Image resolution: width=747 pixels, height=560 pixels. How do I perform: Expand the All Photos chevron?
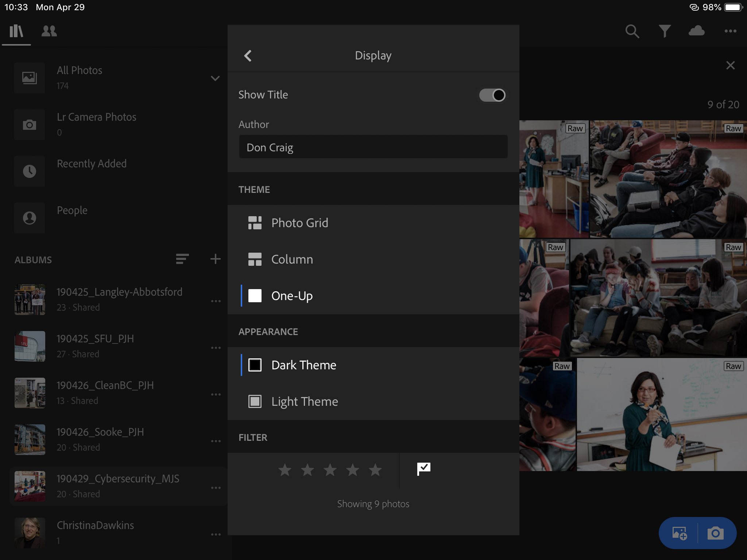[x=215, y=78]
